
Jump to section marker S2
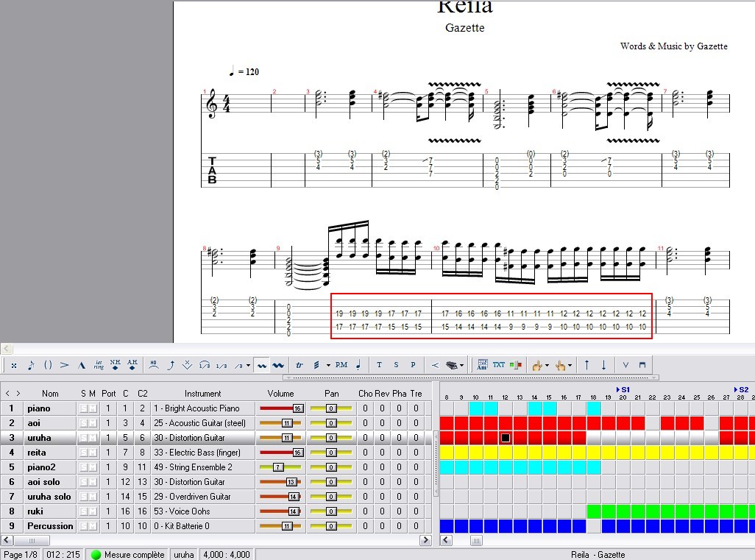[x=742, y=389]
